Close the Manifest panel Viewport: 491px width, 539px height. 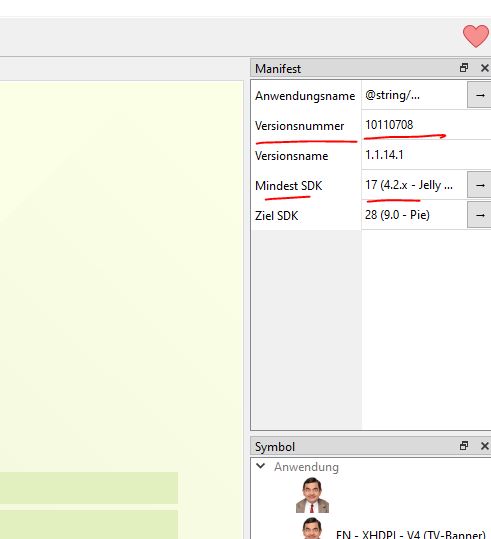[x=484, y=68]
